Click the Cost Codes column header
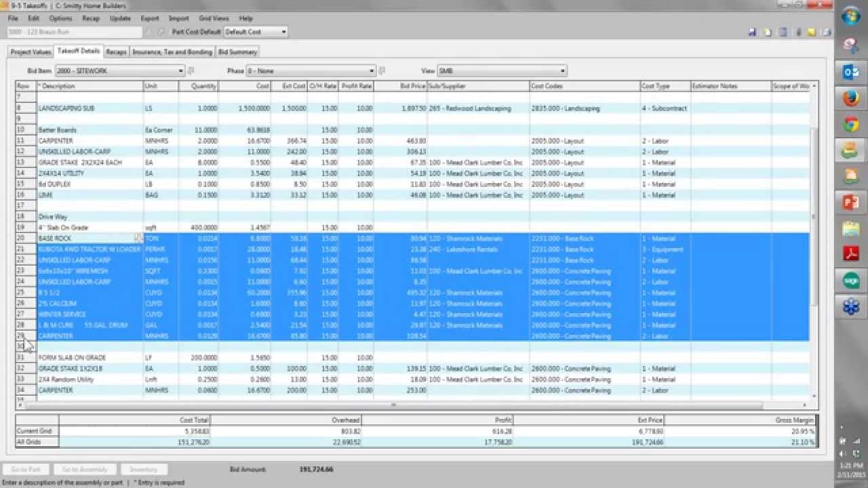 [x=585, y=86]
